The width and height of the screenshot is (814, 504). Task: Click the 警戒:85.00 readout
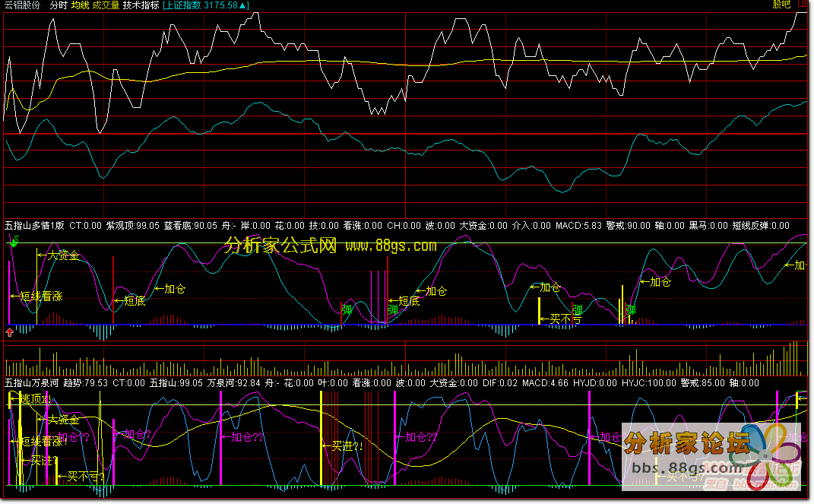click(702, 383)
